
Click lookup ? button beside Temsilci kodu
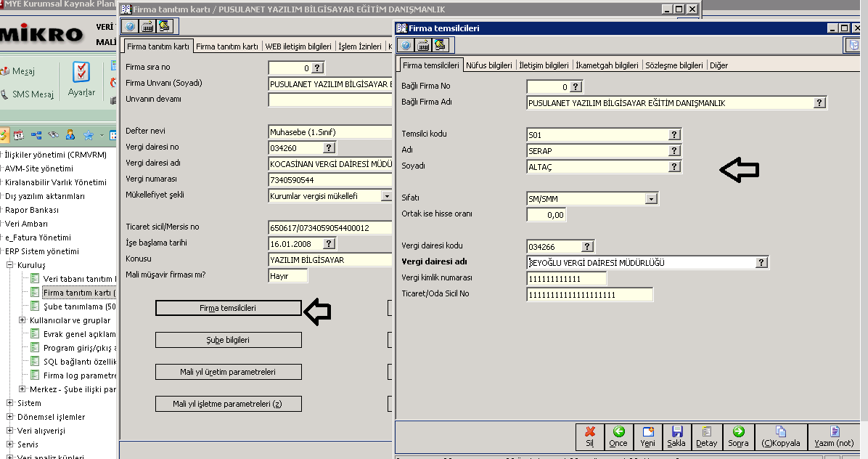[674, 134]
